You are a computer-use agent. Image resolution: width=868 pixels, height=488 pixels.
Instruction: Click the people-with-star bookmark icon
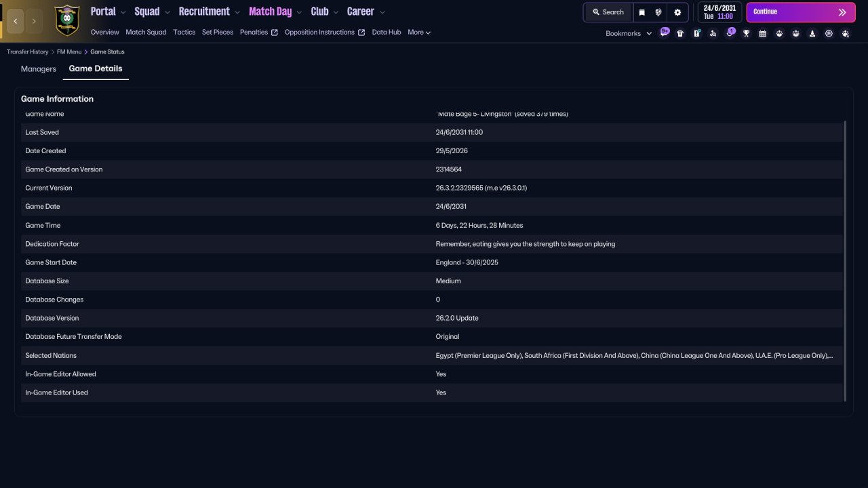845,33
